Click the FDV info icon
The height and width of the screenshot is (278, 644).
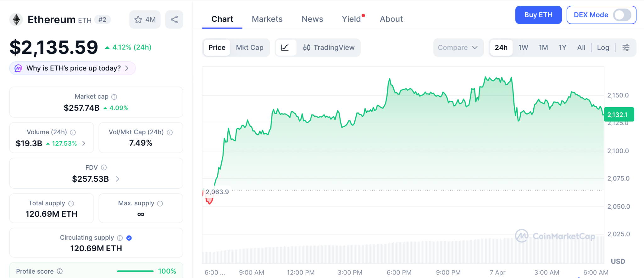coord(104,168)
